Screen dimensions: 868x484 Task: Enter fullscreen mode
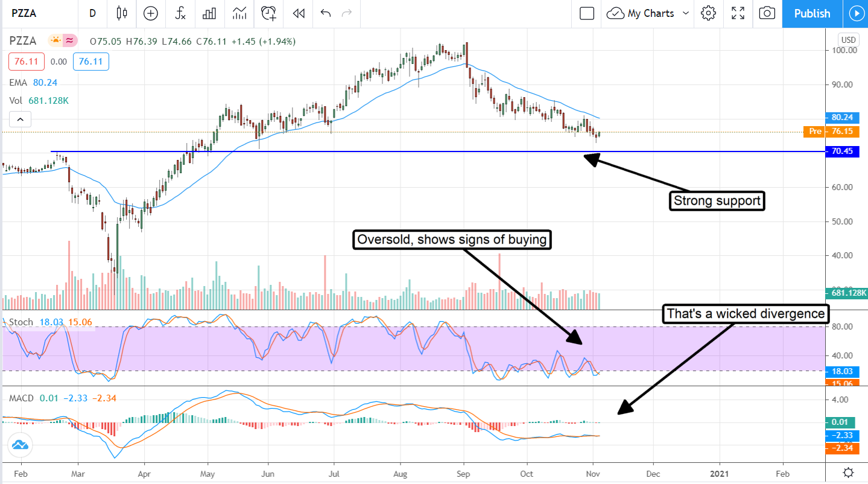738,13
